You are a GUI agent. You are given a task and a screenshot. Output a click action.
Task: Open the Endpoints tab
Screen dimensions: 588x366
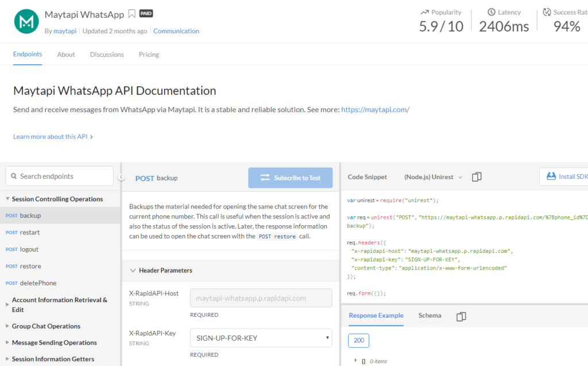28,54
